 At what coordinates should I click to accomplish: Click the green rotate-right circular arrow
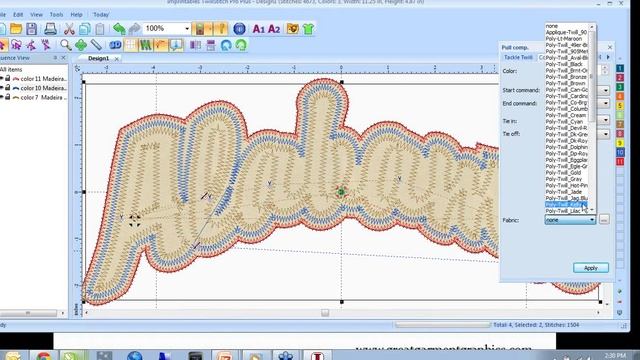click(x=242, y=45)
